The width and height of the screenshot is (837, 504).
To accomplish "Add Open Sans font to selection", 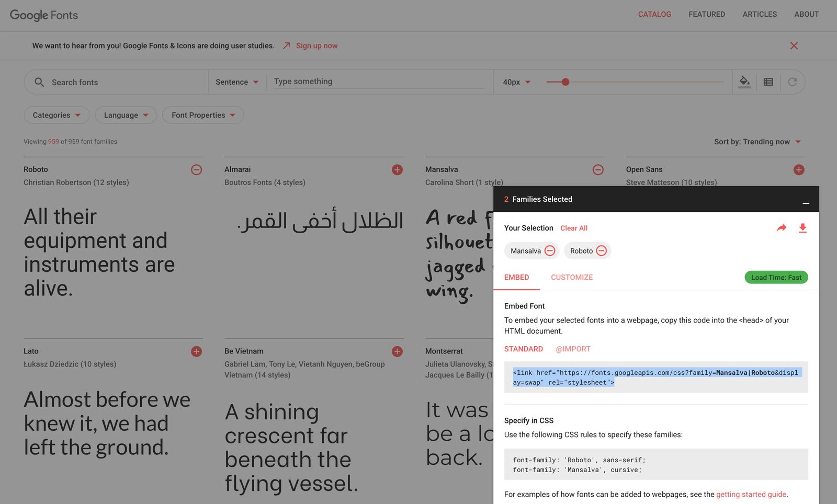I will click(x=798, y=170).
